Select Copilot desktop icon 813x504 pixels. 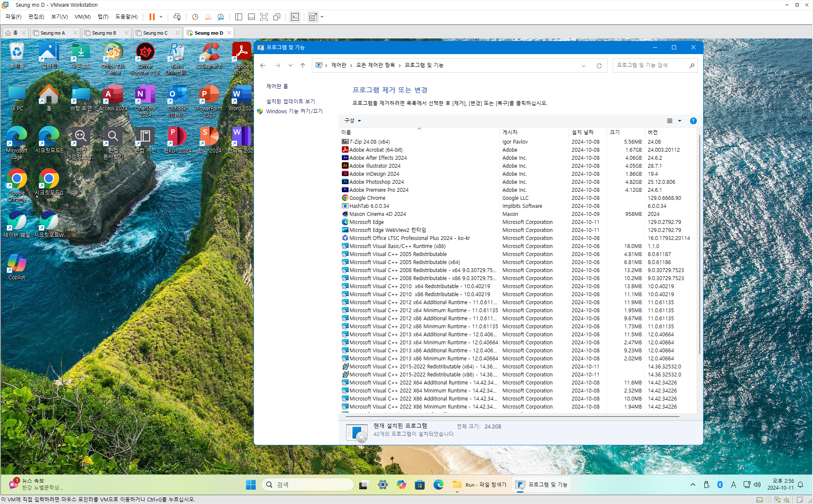[17, 267]
